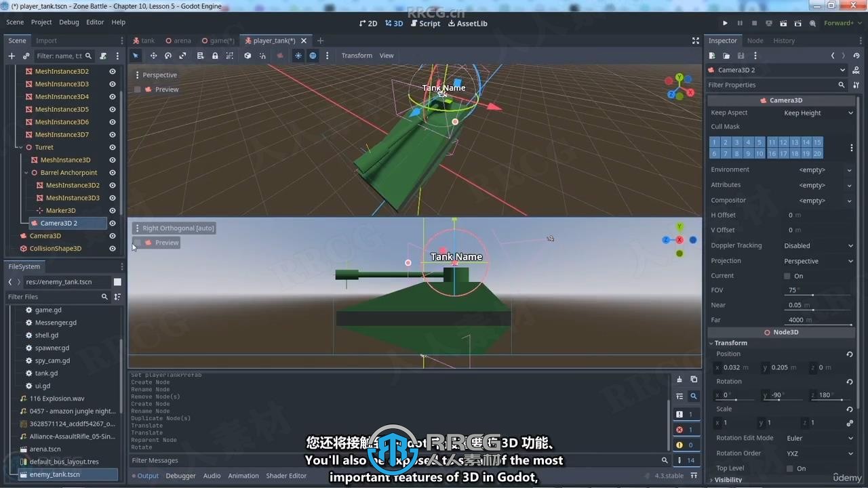Select the Camera3D 2 node in the tree
The height and width of the screenshot is (488, 868).
(x=58, y=223)
